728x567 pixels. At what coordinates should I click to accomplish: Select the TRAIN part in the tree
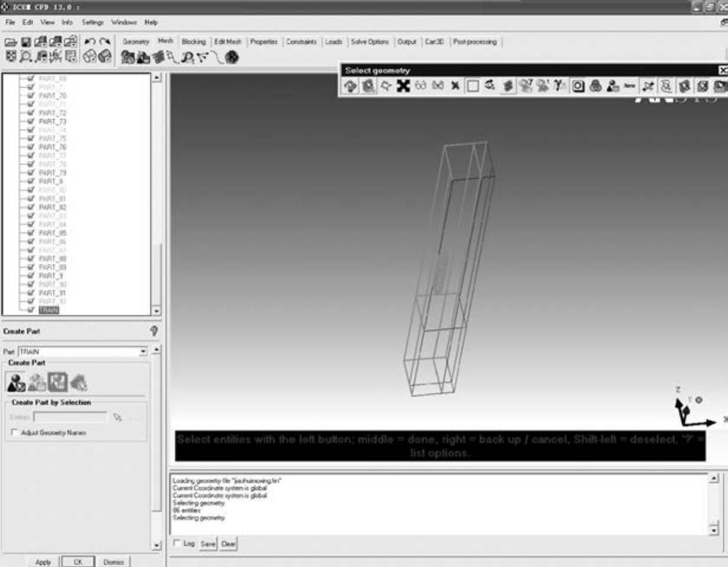pyautogui.click(x=49, y=310)
